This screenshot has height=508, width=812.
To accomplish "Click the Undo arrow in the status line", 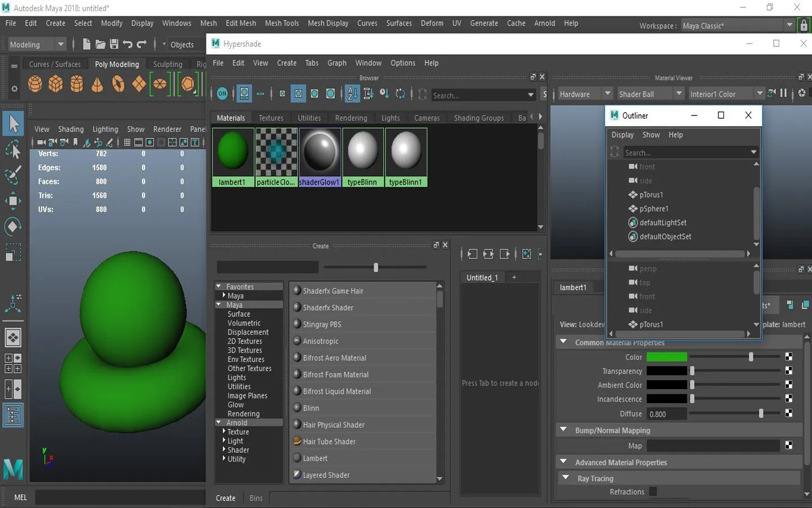I will (x=128, y=44).
